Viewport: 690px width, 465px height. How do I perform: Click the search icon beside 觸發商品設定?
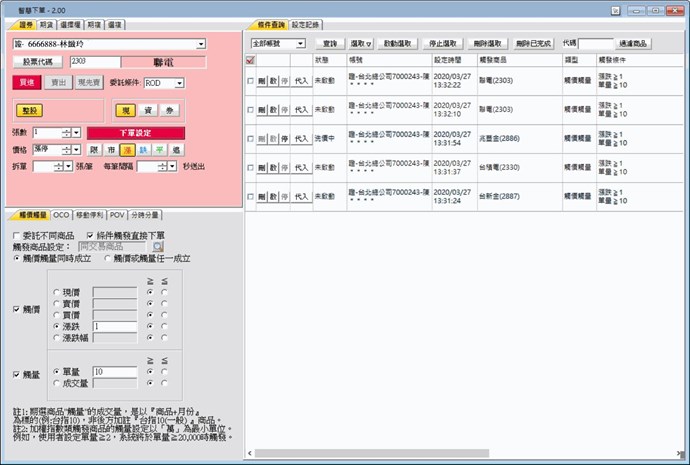[x=157, y=246]
